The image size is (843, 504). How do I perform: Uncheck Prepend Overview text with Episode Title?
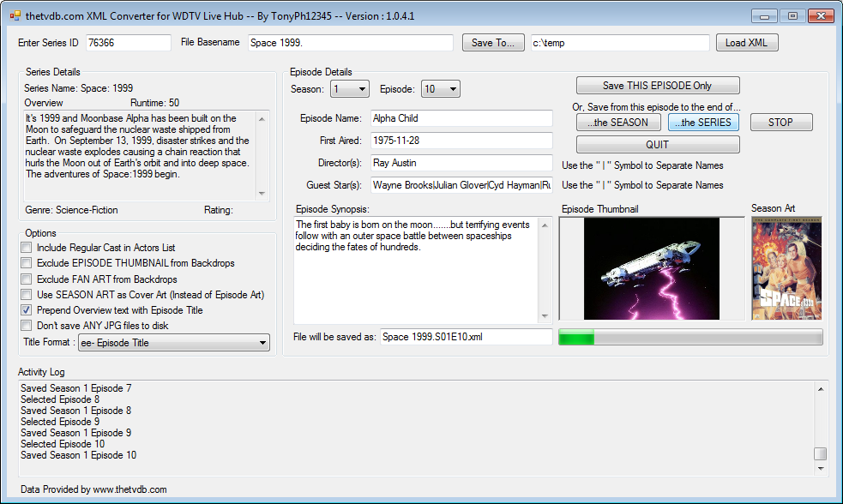(26, 310)
